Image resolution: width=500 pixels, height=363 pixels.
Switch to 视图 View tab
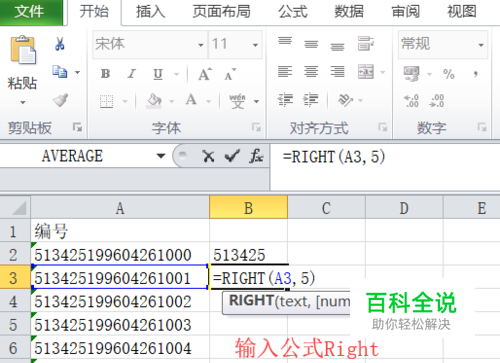tap(462, 12)
